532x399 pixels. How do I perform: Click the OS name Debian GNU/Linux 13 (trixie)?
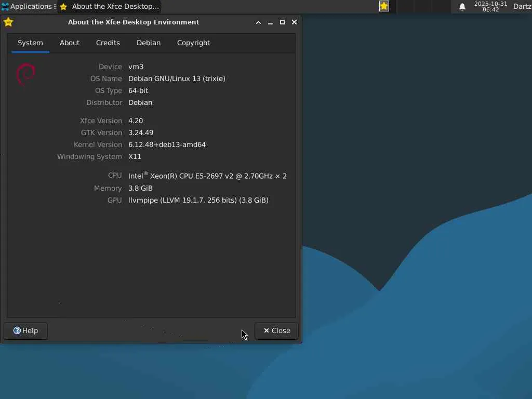[177, 79]
